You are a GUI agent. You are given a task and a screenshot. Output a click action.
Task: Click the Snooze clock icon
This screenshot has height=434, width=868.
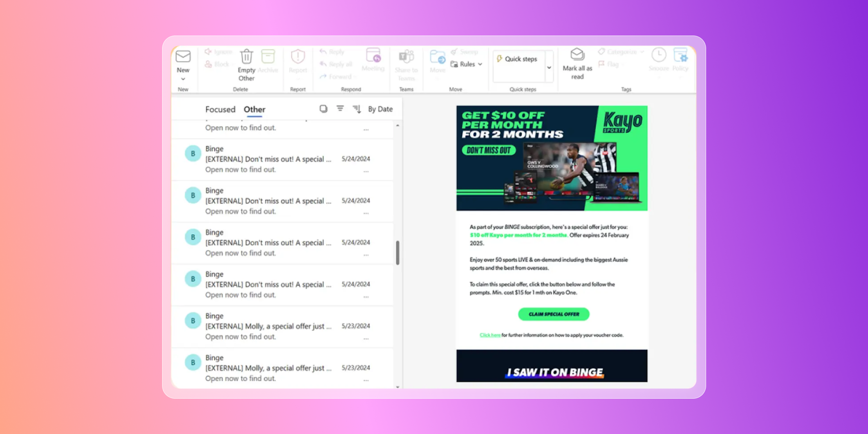659,55
